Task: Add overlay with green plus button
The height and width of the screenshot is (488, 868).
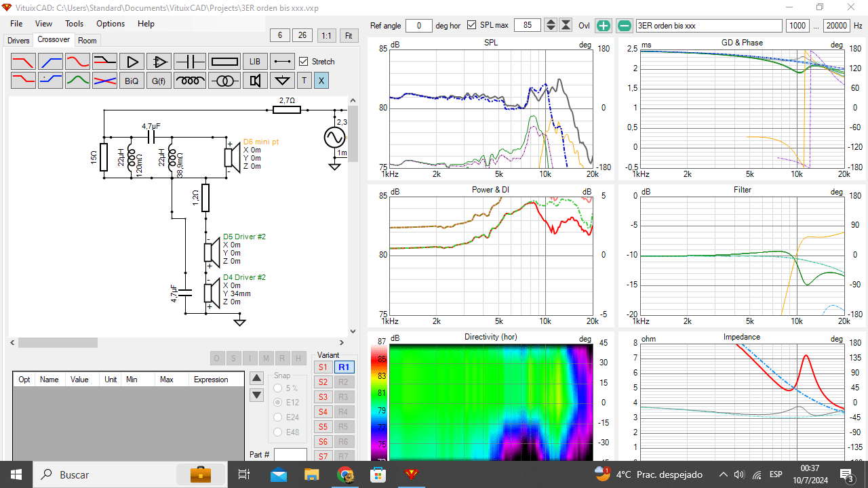Action: coord(604,26)
